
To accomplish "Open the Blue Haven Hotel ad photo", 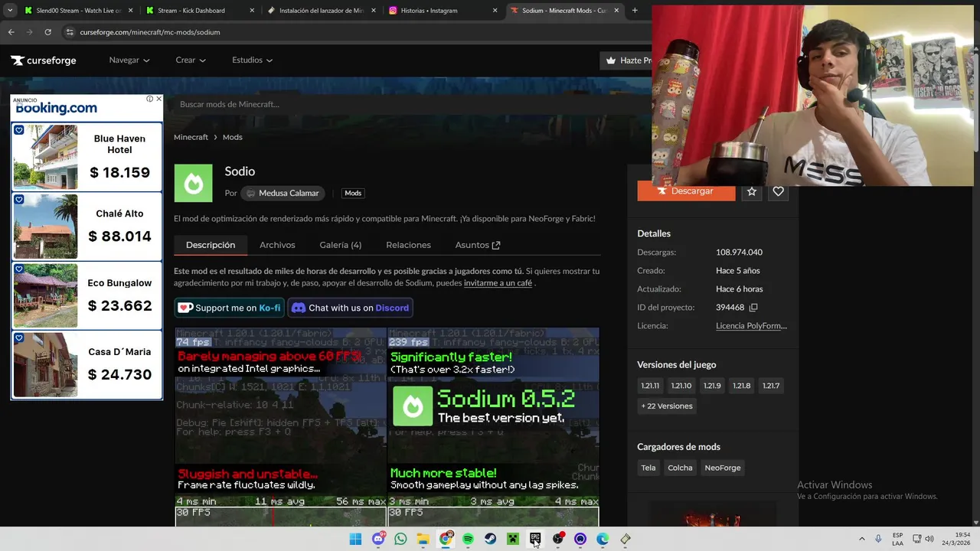I will (x=45, y=157).
